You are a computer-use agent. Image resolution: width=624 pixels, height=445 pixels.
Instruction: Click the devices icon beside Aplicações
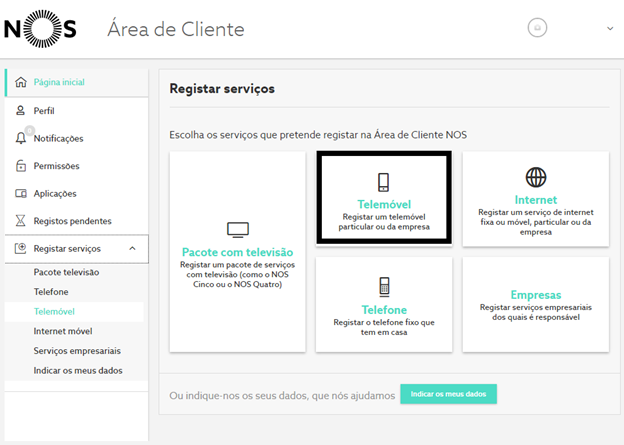pyautogui.click(x=21, y=193)
